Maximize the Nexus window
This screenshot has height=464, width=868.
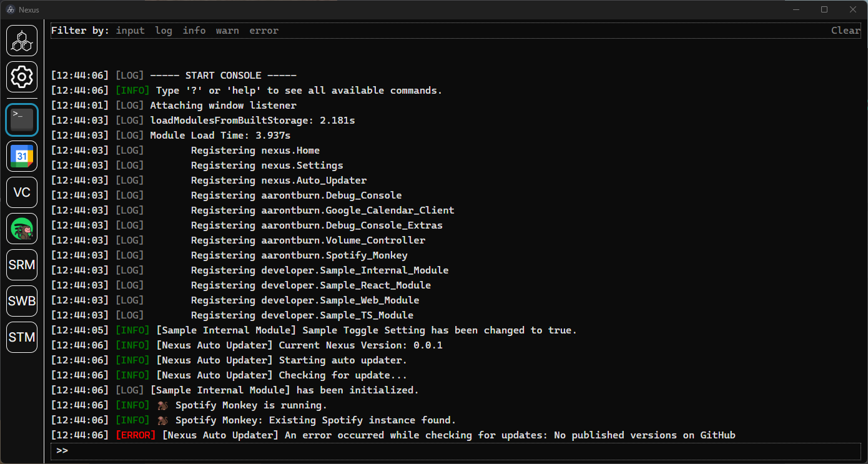(x=824, y=9)
